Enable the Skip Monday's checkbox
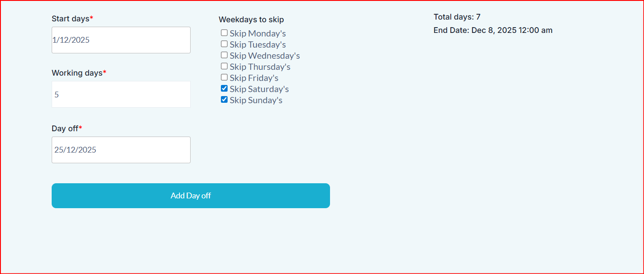The height and width of the screenshot is (274, 644). point(224,33)
